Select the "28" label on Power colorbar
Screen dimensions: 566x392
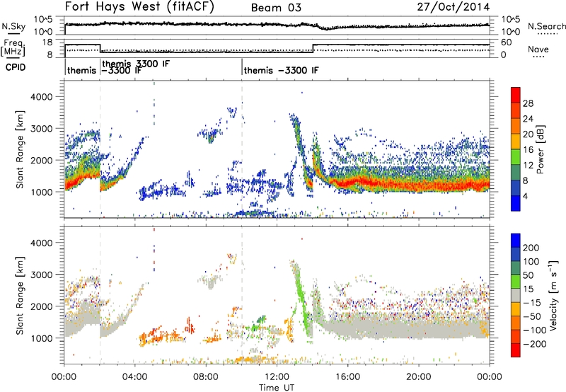pyautogui.click(x=528, y=103)
